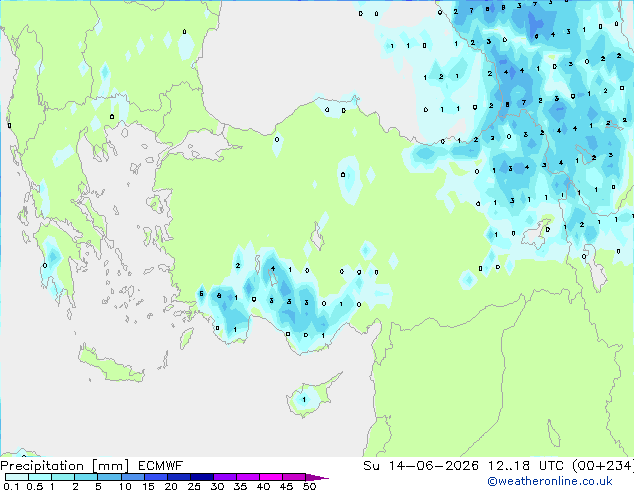Viewport: 634px width, 490px height.
Task: Select the 35–40 mm purple-magenta swatch
Action: tap(247, 477)
